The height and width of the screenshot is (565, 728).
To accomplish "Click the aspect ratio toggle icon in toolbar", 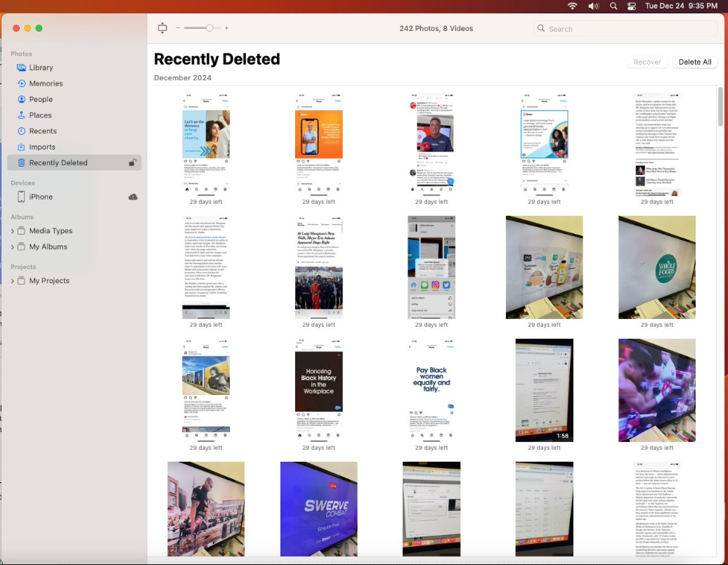I will click(162, 28).
